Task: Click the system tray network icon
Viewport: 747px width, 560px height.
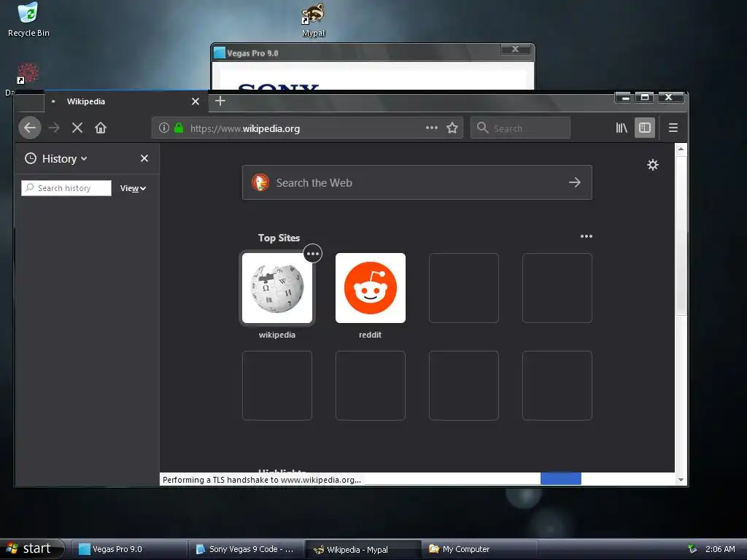Action: tap(692, 548)
